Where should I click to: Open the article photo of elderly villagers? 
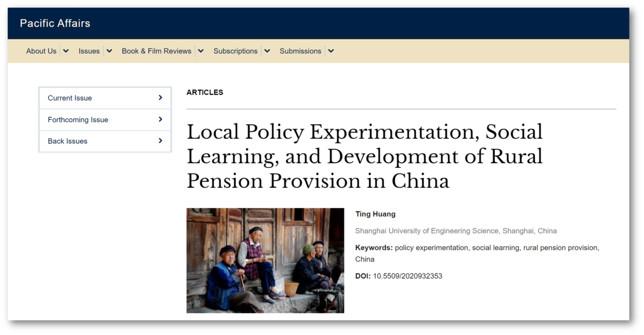266,260
